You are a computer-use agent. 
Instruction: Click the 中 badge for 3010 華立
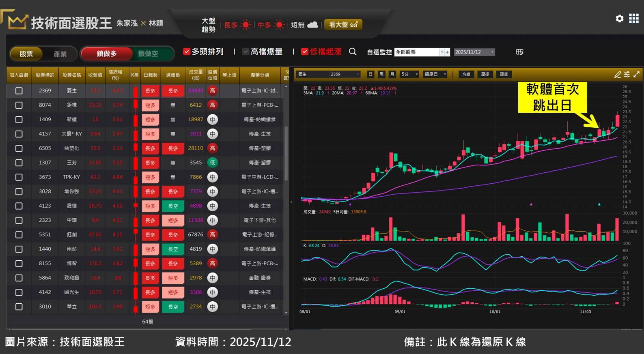[212, 307]
